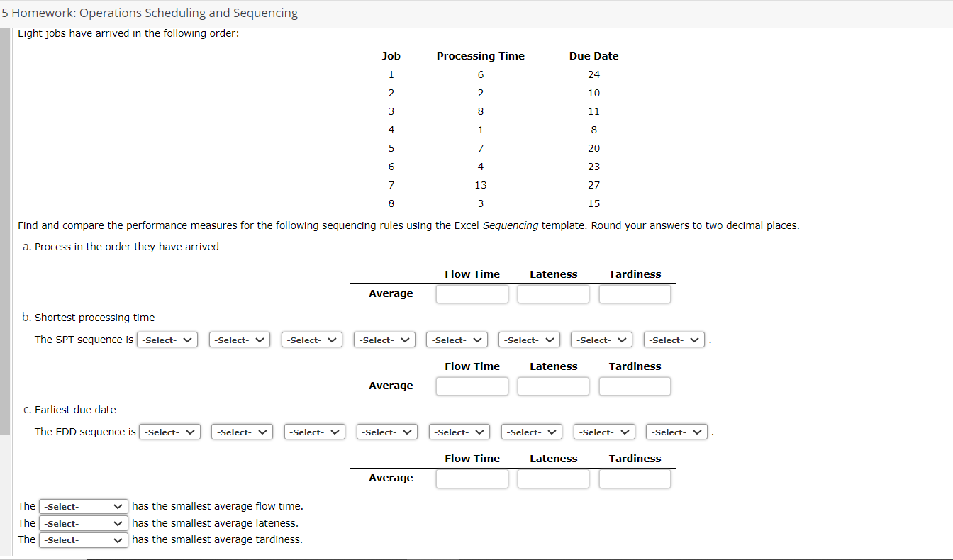Screen dimensions: 953x560
Task: Click the Average Lateness field under part c
Action: [553, 478]
